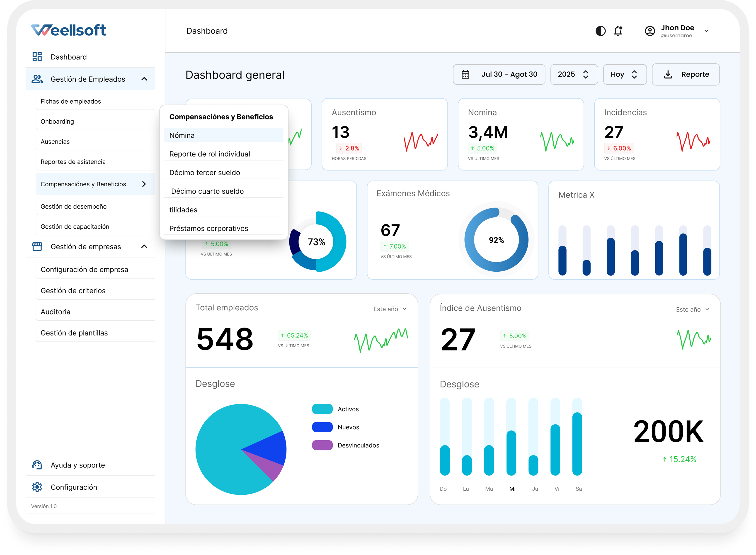
Task: Open the notifications bell icon
Action: pyautogui.click(x=618, y=31)
